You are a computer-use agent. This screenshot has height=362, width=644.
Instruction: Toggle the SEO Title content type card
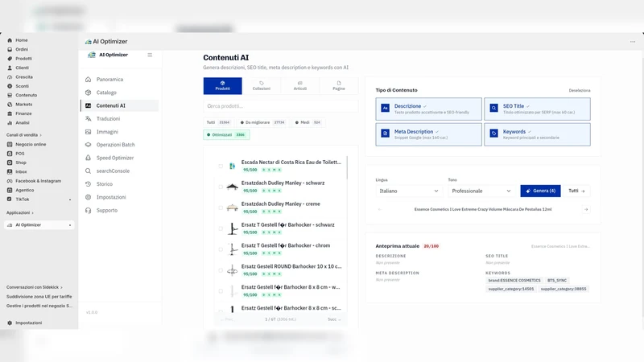click(537, 109)
